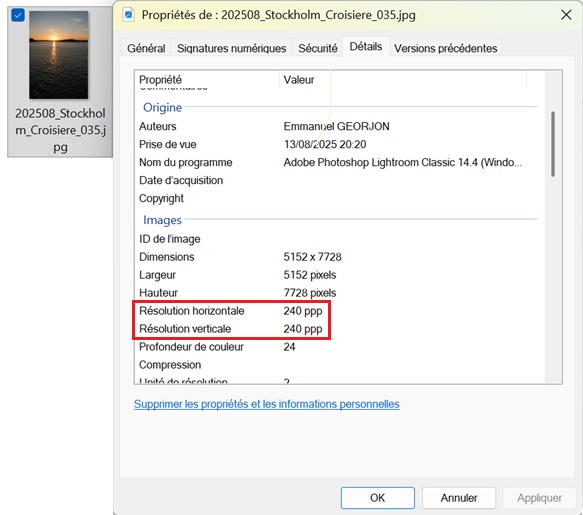
Task: Click the Adobe Photoshop Lightroom Classic value
Action: point(402,162)
